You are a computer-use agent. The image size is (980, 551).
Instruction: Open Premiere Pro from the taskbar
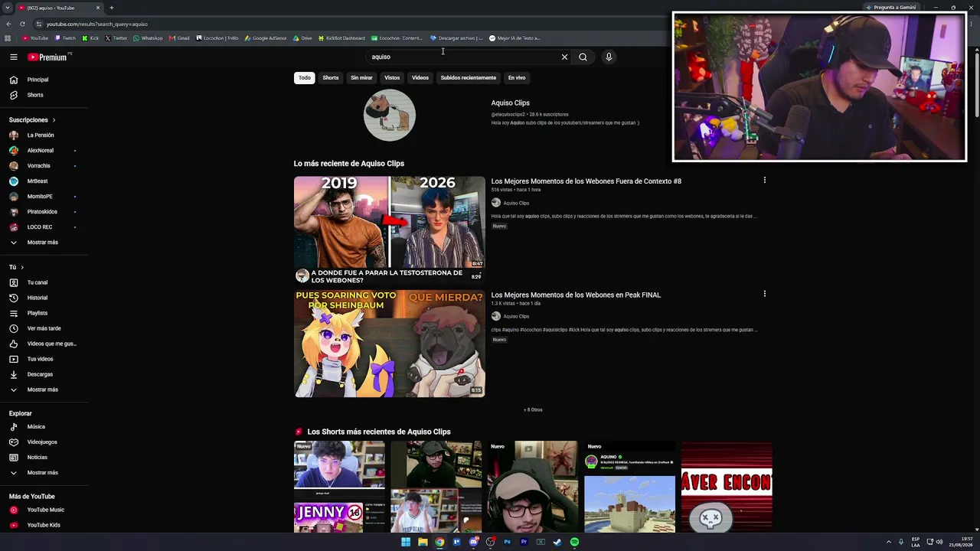[x=524, y=542]
